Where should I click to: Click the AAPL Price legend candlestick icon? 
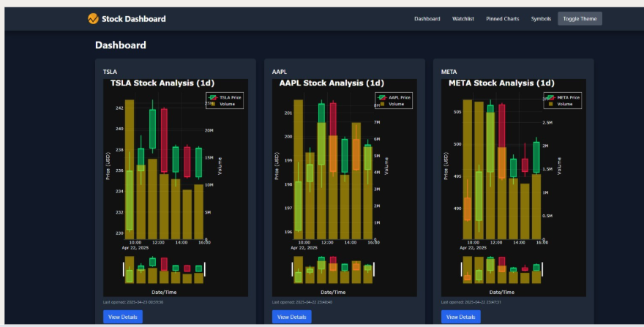(382, 97)
